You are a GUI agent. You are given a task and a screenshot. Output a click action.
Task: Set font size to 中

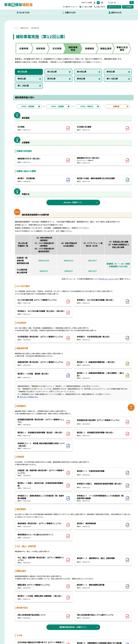[98, 3]
